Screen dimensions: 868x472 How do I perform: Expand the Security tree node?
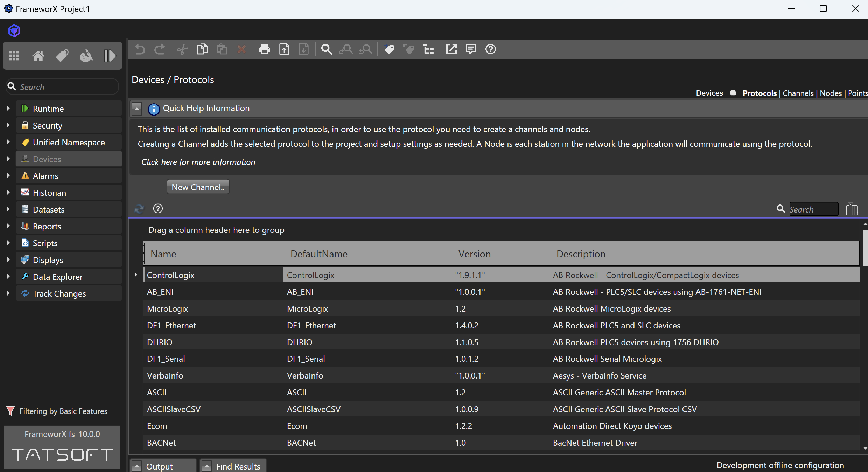[x=8, y=125]
